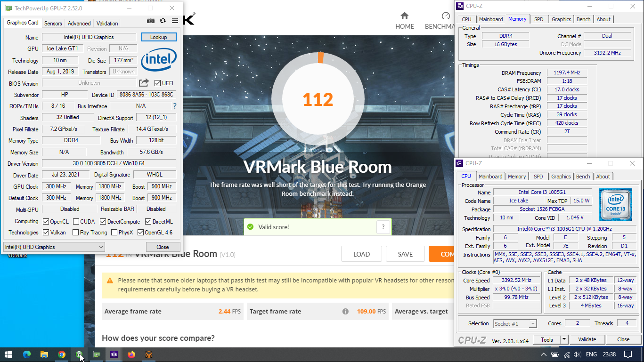
Task: Open SPD tab in upper CPU-Z window
Action: point(538,19)
